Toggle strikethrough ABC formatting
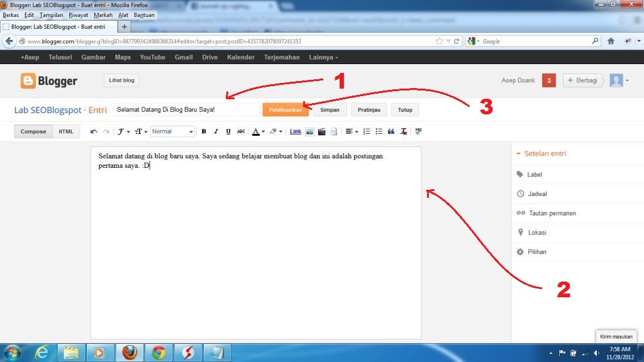 [x=241, y=131]
